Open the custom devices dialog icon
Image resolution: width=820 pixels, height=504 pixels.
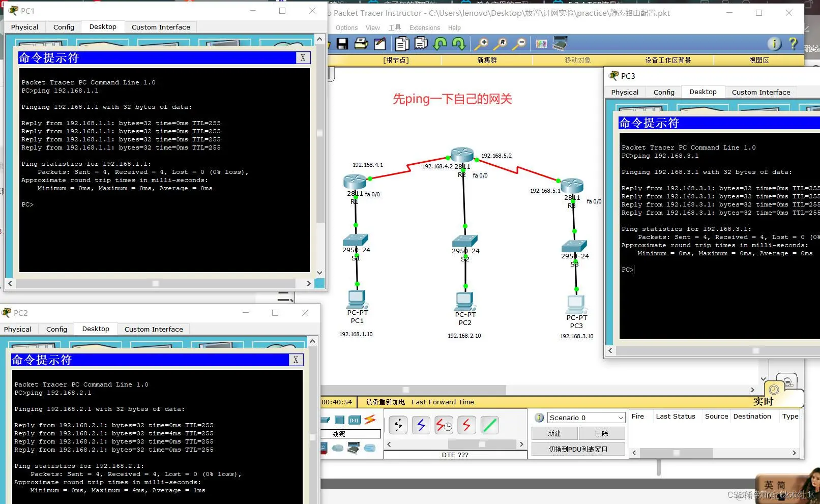point(560,44)
